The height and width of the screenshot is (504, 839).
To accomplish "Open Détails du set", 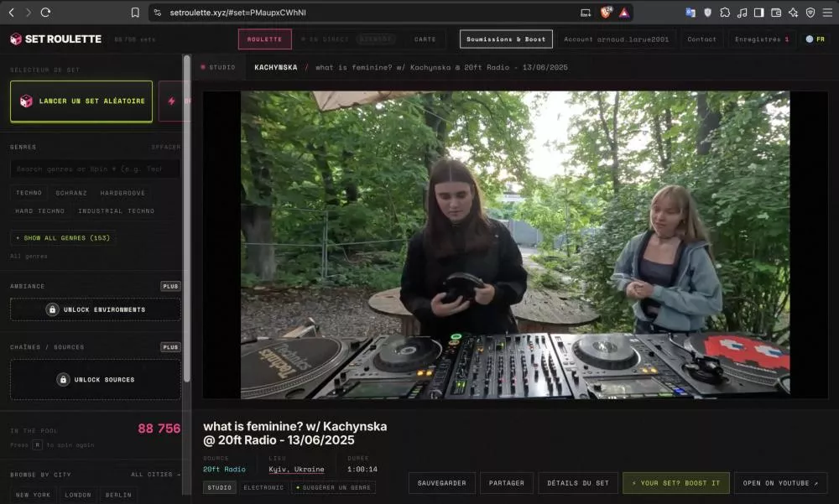I will pos(578,483).
